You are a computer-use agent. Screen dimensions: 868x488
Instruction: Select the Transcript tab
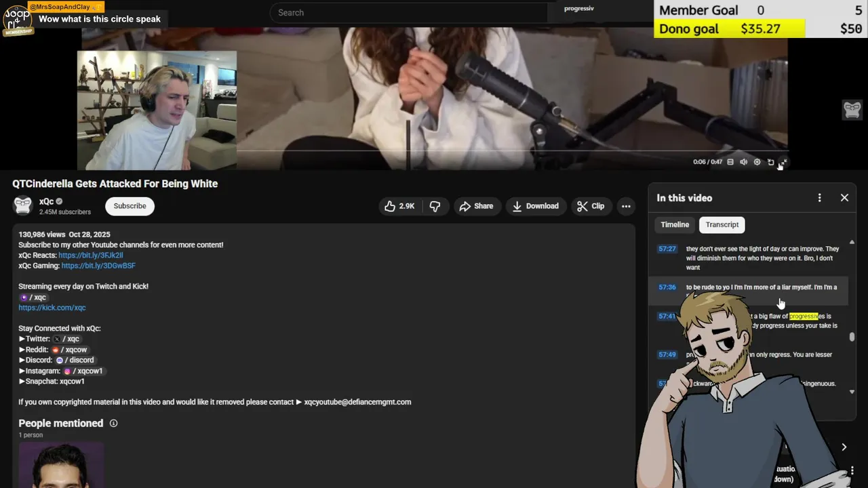[x=722, y=224]
